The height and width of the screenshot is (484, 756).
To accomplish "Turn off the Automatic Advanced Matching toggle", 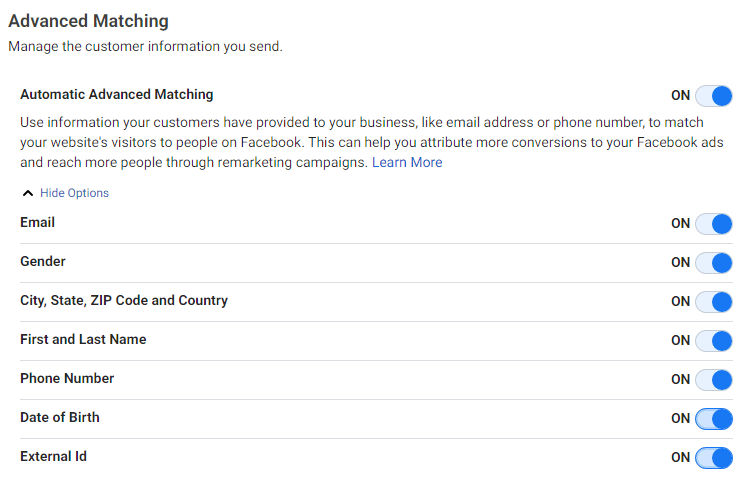I will pyautogui.click(x=714, y=96).
